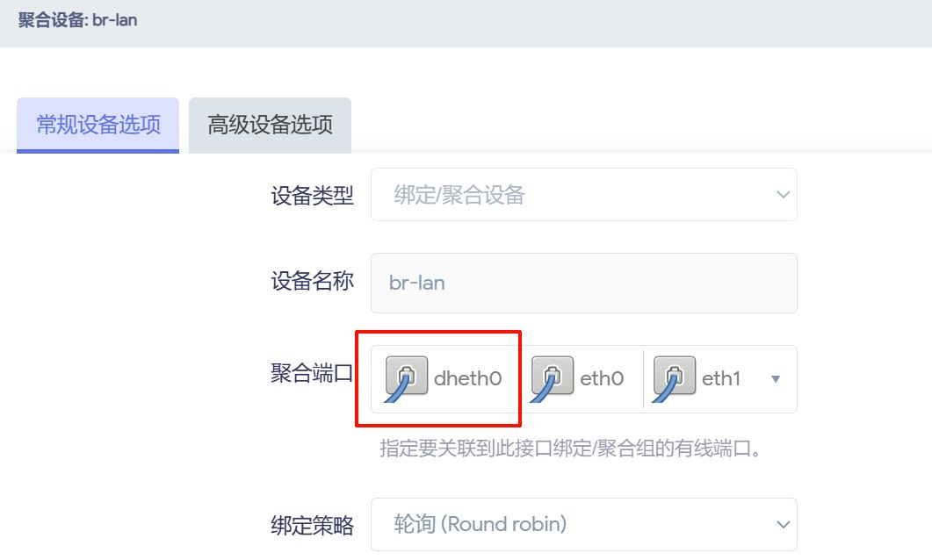Screen dimensions: 932x560
Task: Click the 设备名称 field label
Action: click(312, 282)
